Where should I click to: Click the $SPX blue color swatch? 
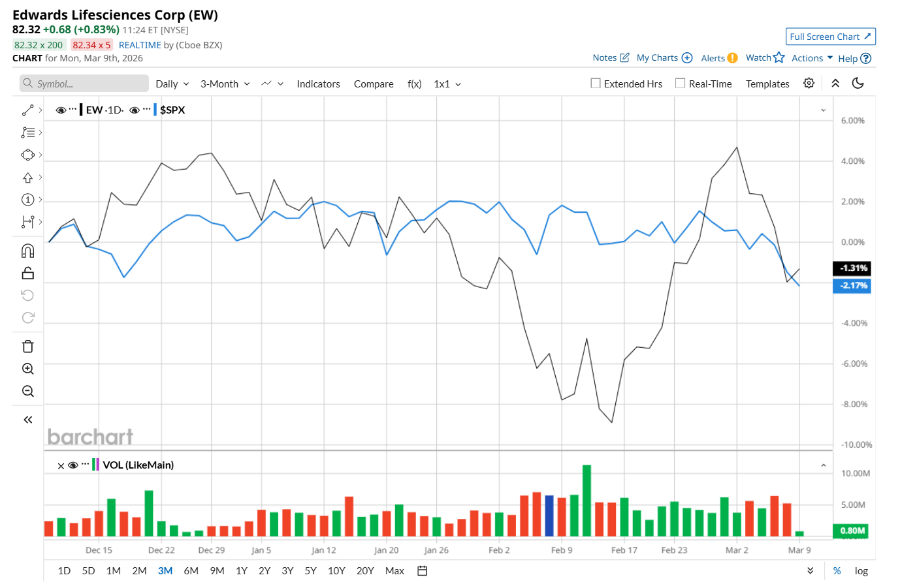point(155,110)
